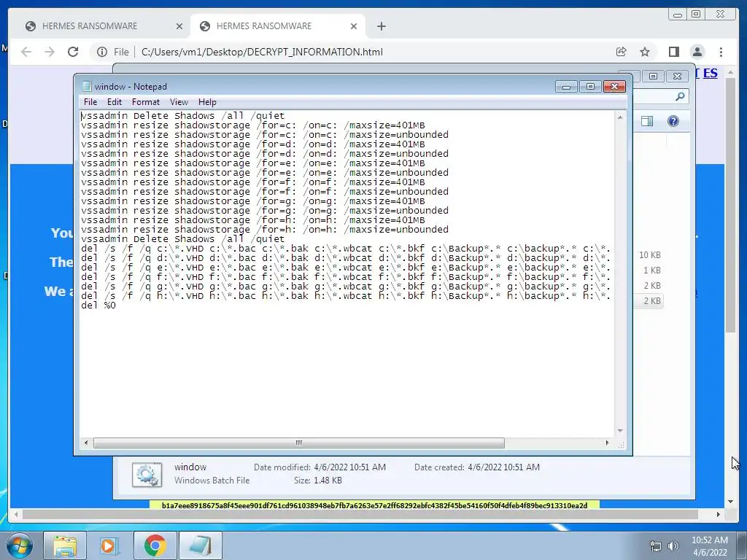747x560 pixels.
Task: Minimize the Notepad window
Action: (566, 87)
